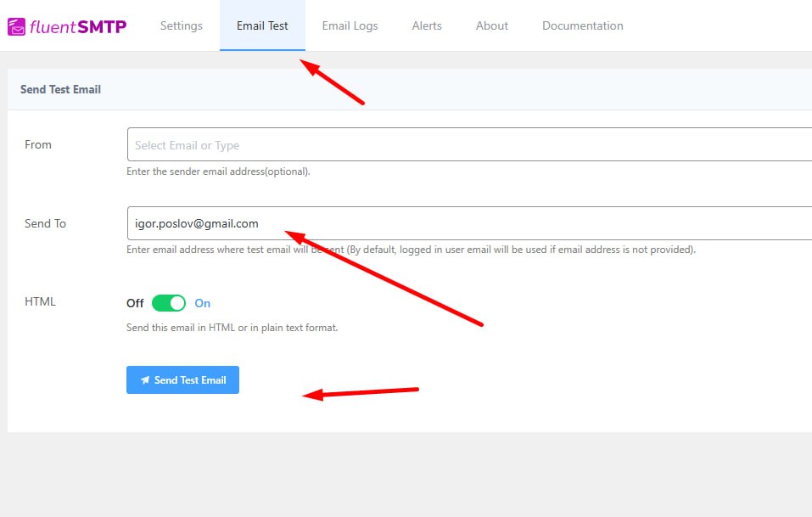This screenshot has width=812, height=517.
Task: View the Documentation tab
Action: (583, 25)
